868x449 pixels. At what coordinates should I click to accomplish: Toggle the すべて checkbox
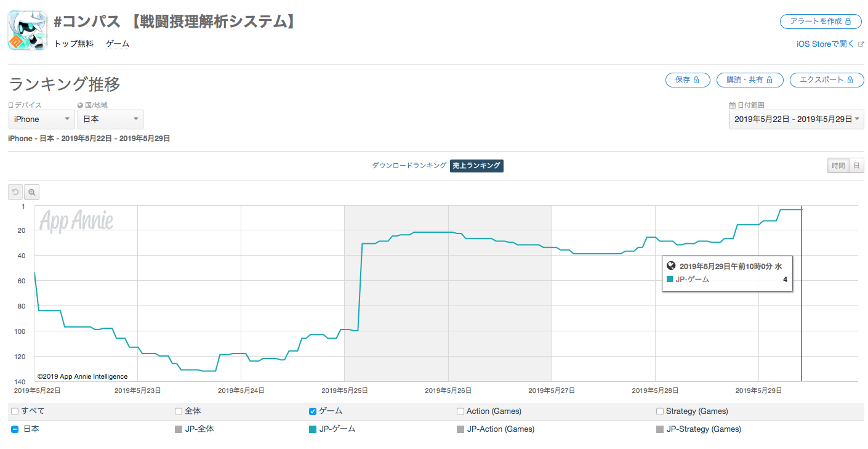click(x=14, y=411)
